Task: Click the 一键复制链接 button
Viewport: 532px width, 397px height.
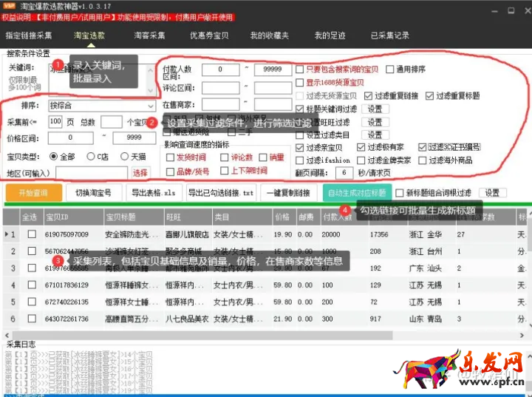Action: (x=289, y=193)
